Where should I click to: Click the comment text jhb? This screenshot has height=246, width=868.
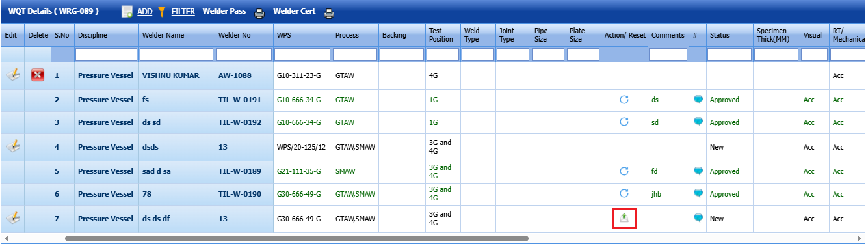(x=657, y=194)
